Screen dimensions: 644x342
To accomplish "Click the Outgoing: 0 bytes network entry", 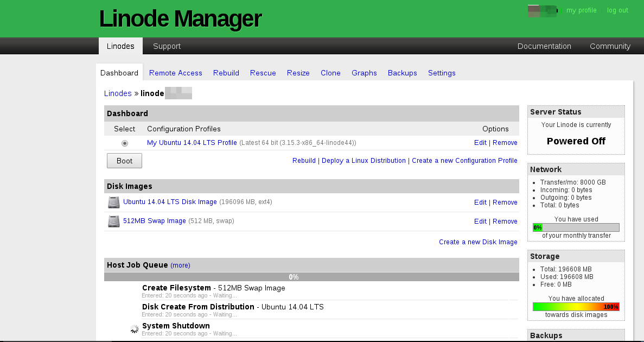I will tap(566, 197).
